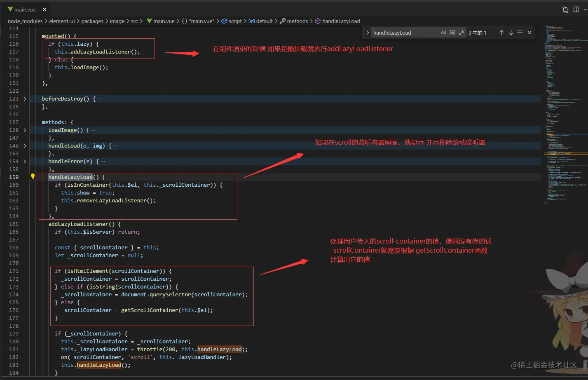Click 'this.addLazyLoadListener();' on line 117

[x=97, y=52]
